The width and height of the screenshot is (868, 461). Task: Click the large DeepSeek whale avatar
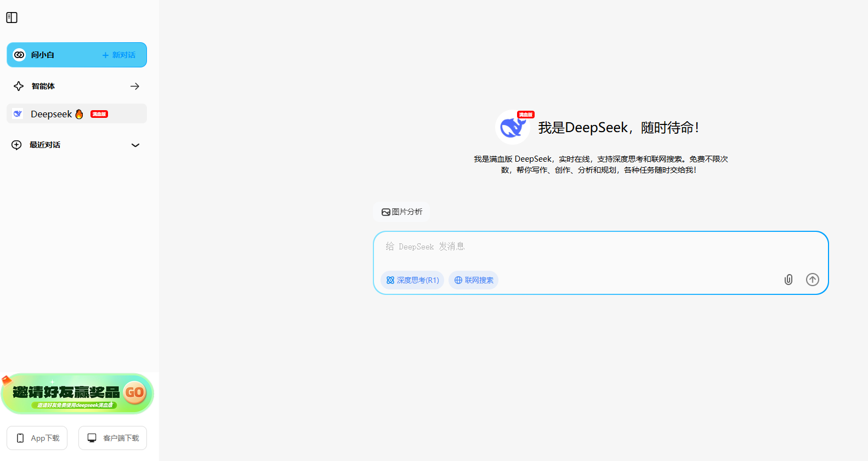[513, 127]
